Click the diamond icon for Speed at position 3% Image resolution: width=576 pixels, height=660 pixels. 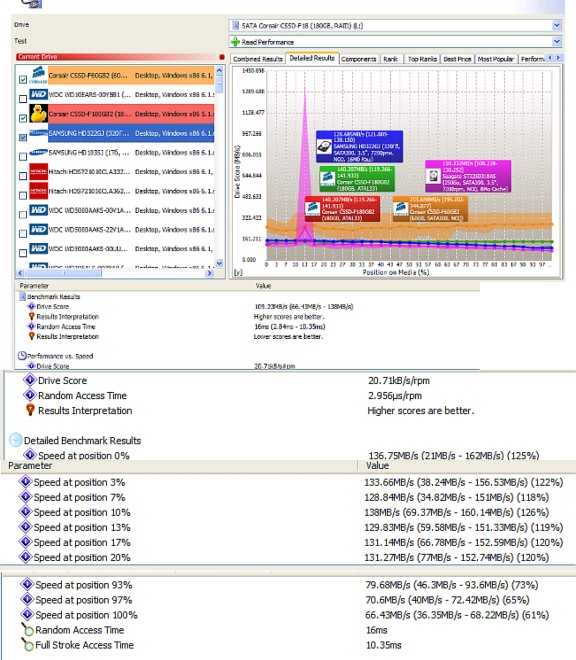tap(26, 482)
